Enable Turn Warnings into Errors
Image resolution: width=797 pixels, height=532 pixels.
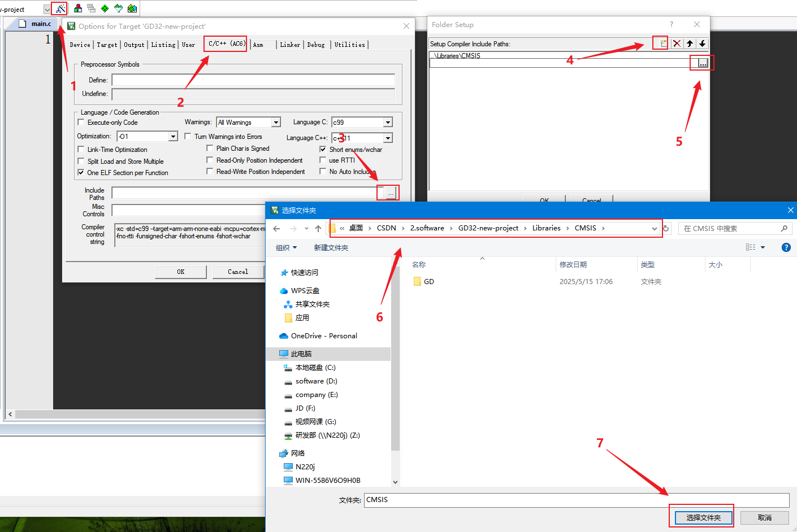[x=188, y=136]
